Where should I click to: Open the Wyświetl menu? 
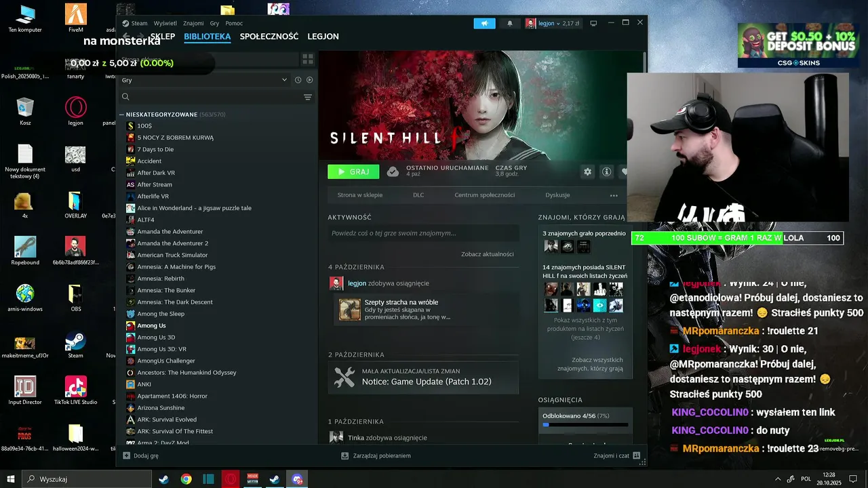165,23
